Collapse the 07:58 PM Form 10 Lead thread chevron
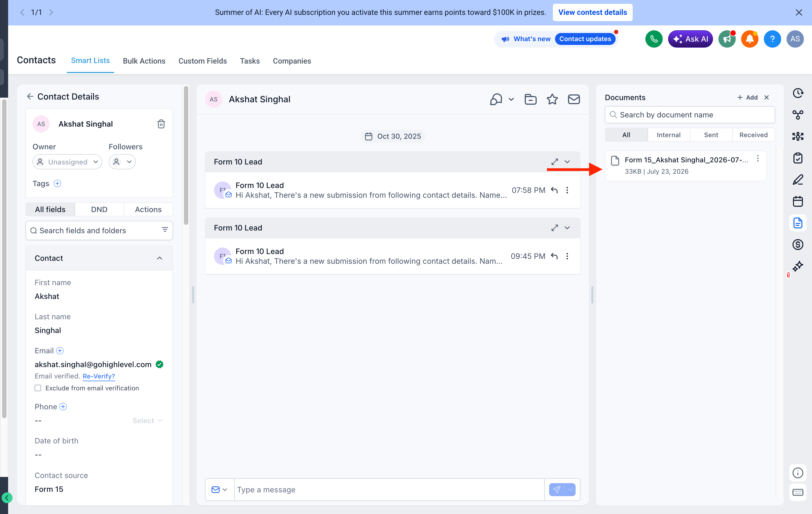This screenshot has width=812, height=514. click(567, 162)
